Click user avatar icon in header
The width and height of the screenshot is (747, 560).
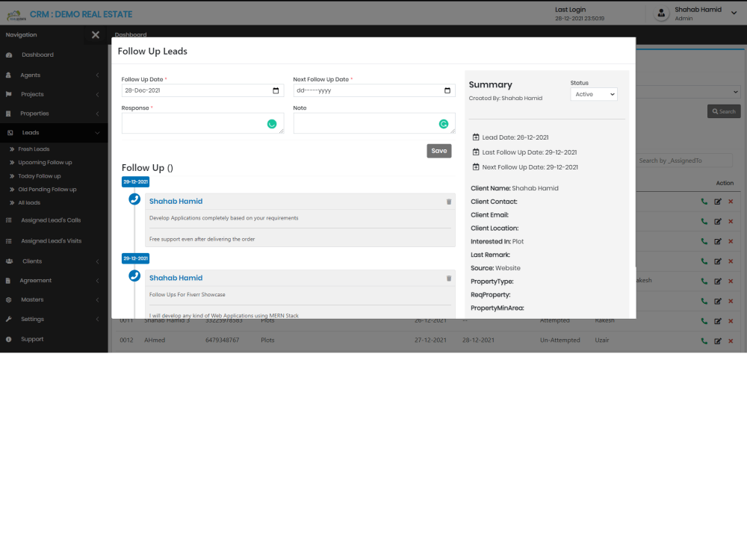click(x=661, y=13)
